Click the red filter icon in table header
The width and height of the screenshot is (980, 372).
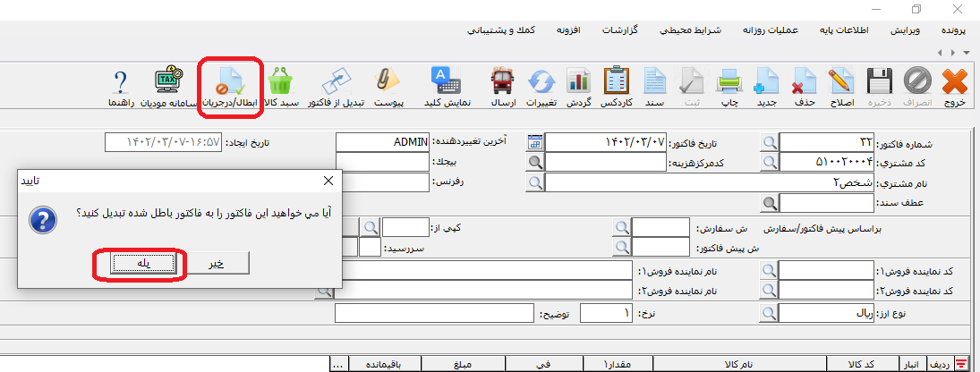pyautogui.click(x=960, y=364)
